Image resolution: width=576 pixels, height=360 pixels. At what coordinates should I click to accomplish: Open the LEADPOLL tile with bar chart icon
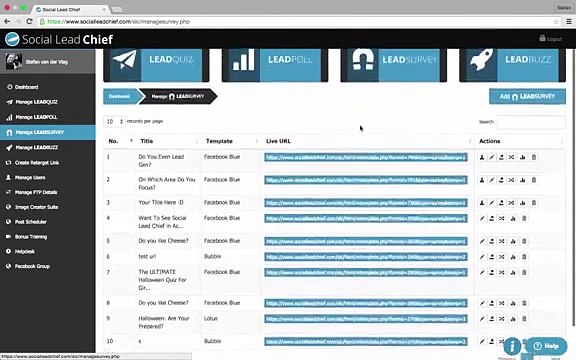(275, 65)
